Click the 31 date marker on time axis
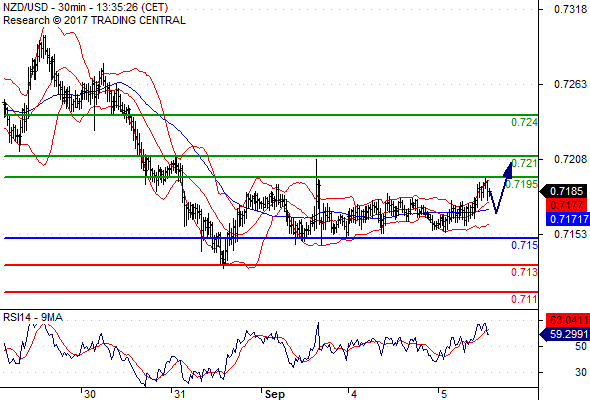The image size is (590, 400). pos(179,394)
